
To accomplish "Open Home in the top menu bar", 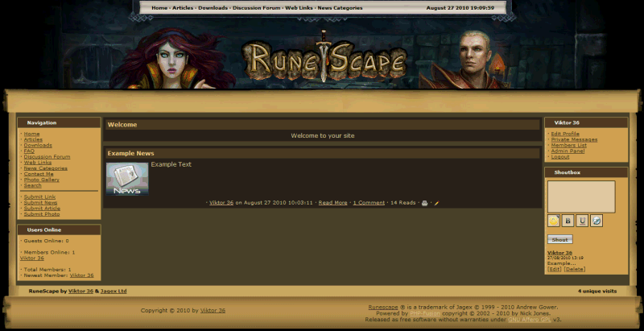I will point(159,8).
